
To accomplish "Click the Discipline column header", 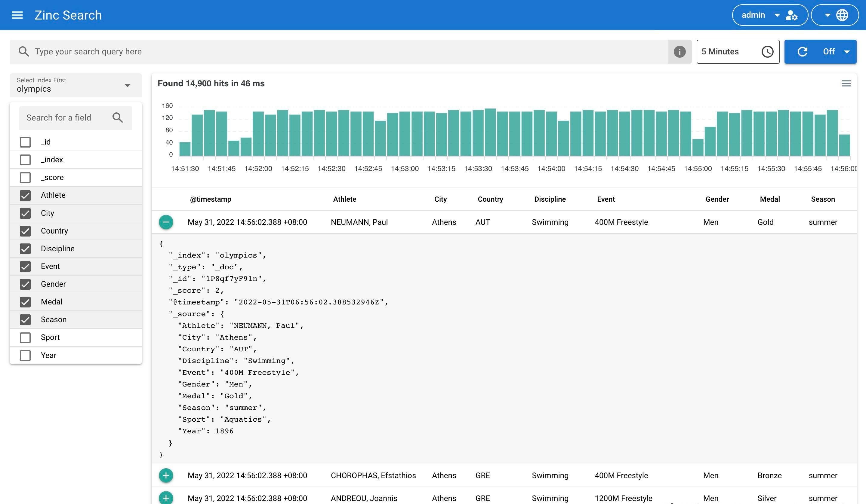I will (x=550, y=199).
